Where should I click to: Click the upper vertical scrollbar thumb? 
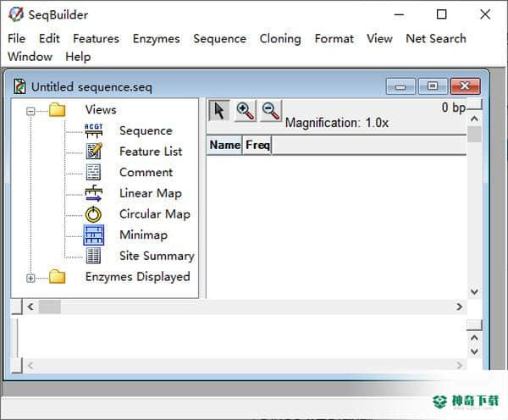pos(474,134)
